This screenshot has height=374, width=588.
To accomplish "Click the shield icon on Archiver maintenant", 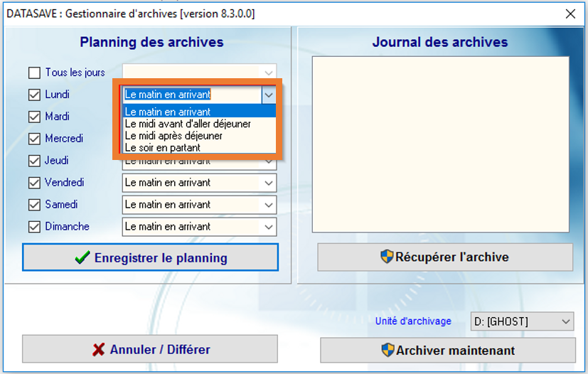I will 387,350.
